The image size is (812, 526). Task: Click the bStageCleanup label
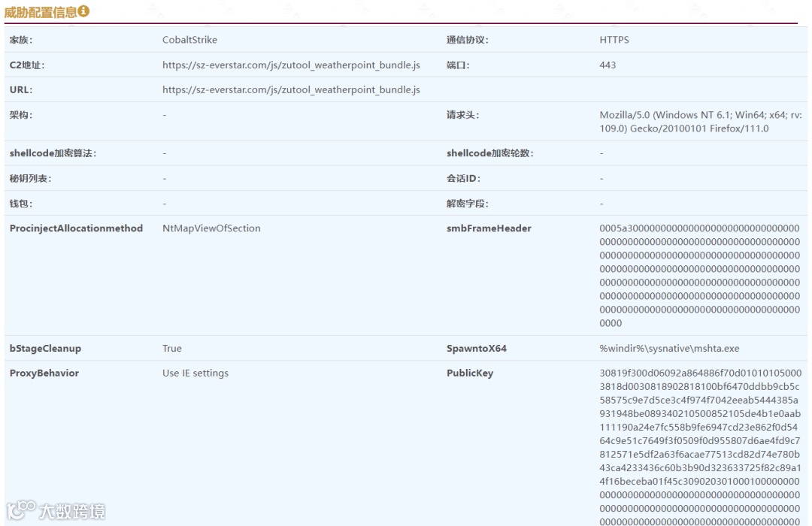(x=45, y=349)
